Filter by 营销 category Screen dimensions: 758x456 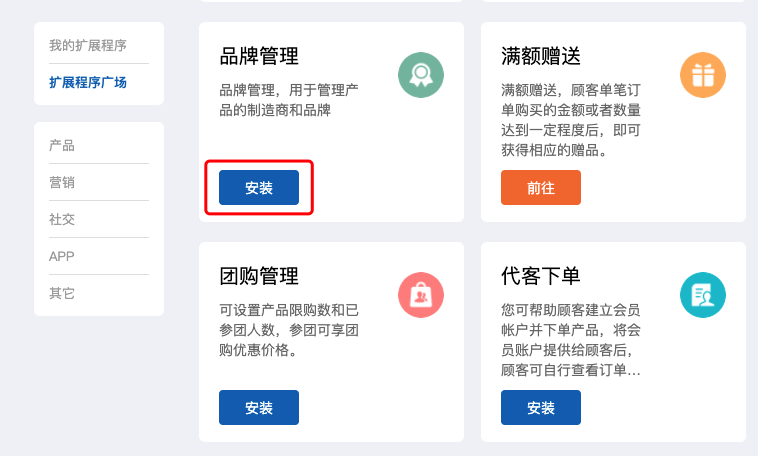(x=61, y=182)
